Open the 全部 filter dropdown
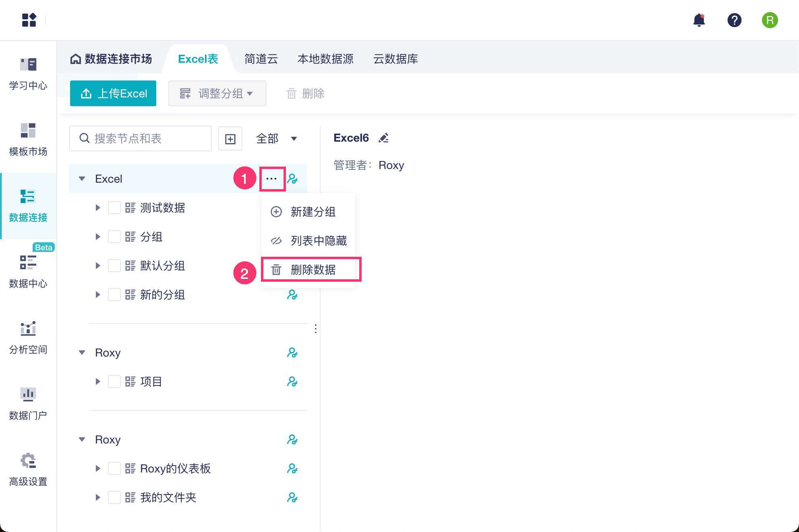Screen dimensions: 799x532 point(276,139)
